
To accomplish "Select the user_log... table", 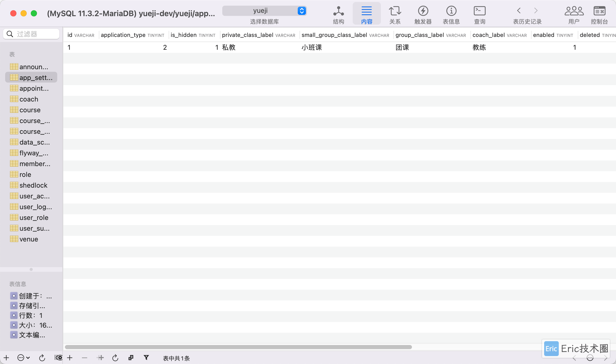I will tap(31, 207).
